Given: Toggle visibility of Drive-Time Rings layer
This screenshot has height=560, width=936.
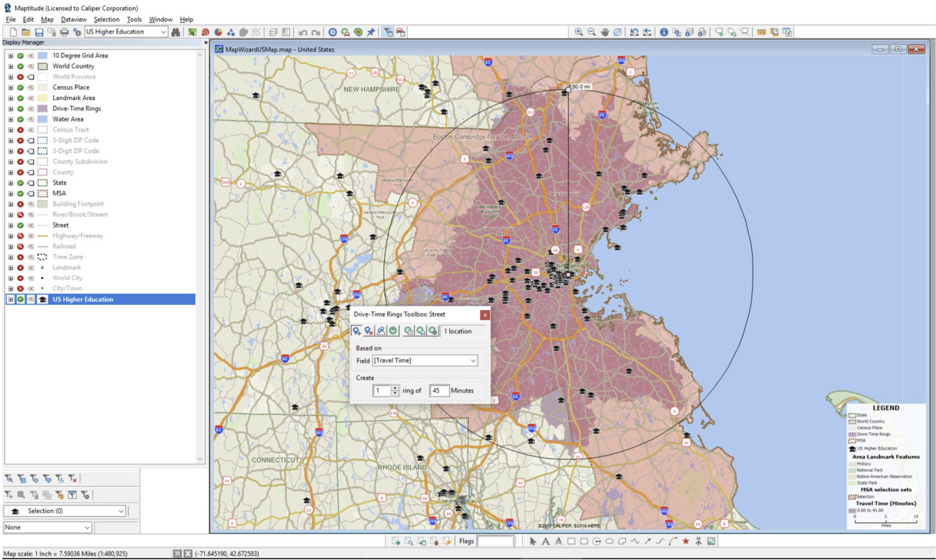Looking at the screenshot, I should [20, 108].
